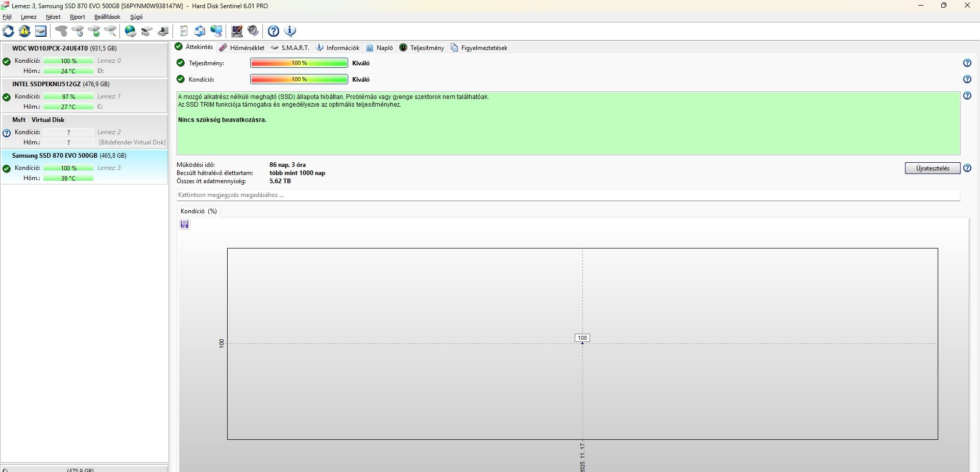The height and width of the screenshot is (472, 980).
Task: Click the speaker sound toolbar icon
Action: pos(253,31)
